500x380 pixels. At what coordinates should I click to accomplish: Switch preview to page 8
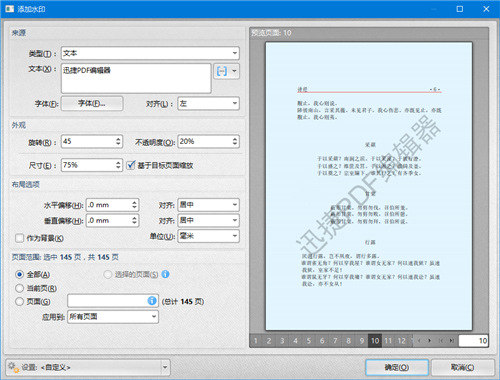pos(348,341)
